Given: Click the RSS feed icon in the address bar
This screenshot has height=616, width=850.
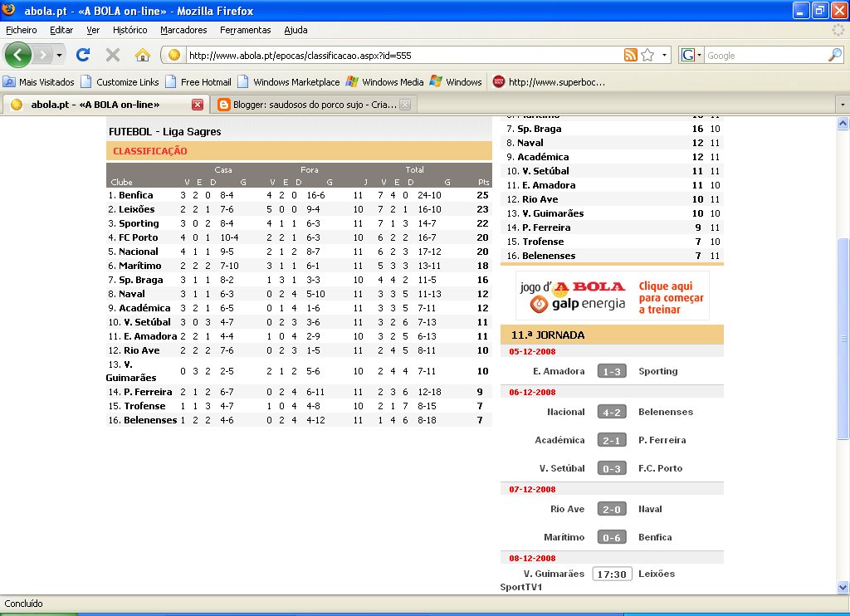Looking at the screenshot, I should pos(631,55).
